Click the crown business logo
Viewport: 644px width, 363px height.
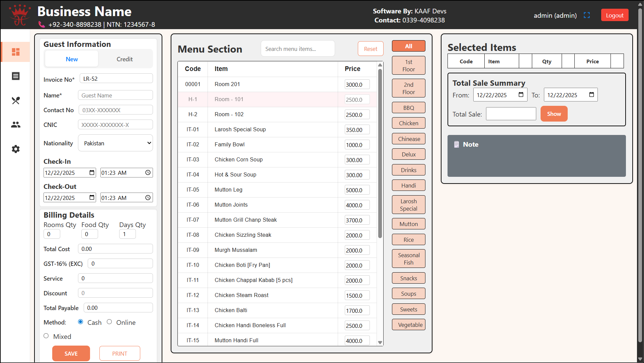[x=19, y=15]
